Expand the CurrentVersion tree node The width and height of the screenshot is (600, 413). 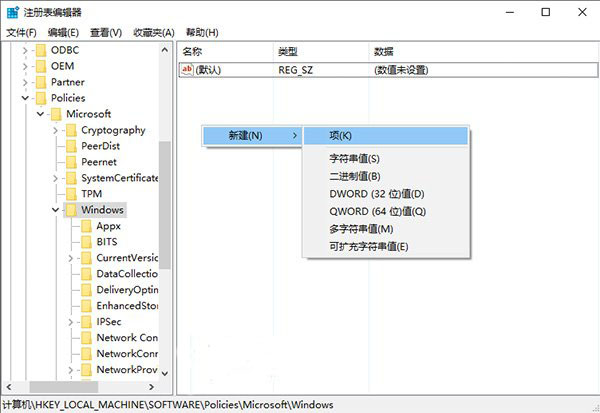click(70, 258)
